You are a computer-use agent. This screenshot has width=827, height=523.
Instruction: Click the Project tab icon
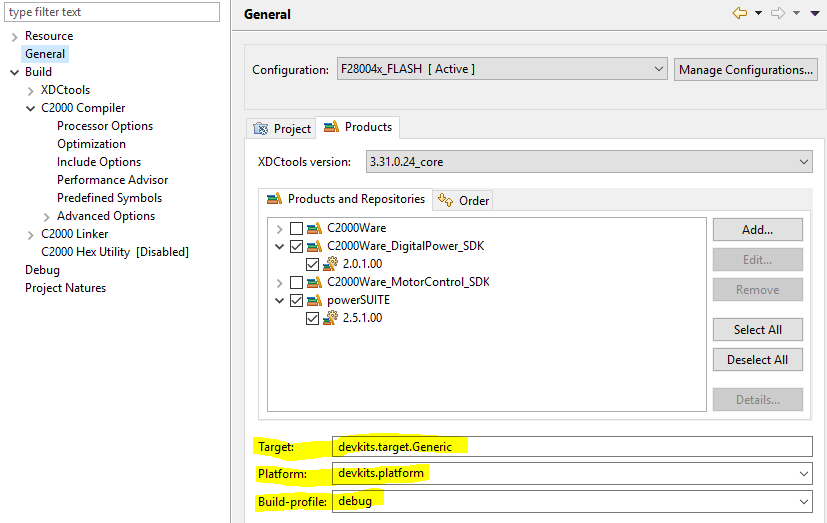pos(261,129)
